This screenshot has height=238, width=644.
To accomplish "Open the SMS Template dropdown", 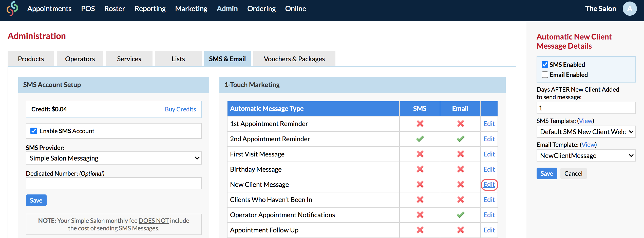I will click(x=586, y=132).
